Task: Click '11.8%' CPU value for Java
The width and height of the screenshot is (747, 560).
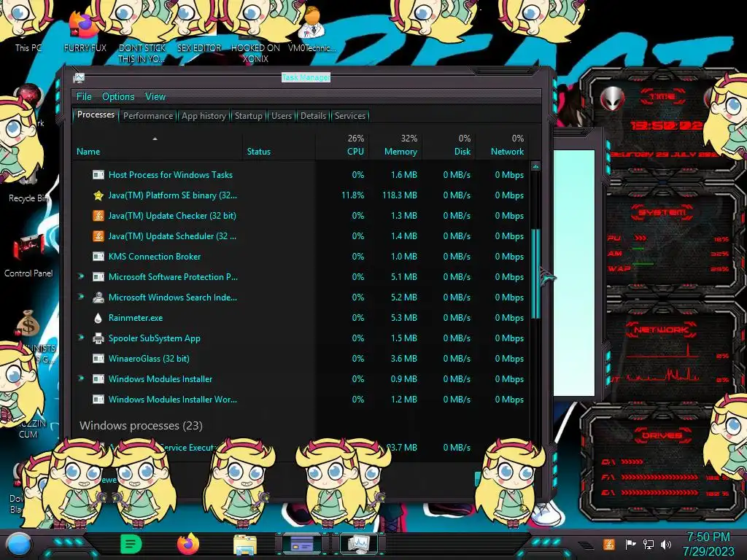Action: click(352, 195)
